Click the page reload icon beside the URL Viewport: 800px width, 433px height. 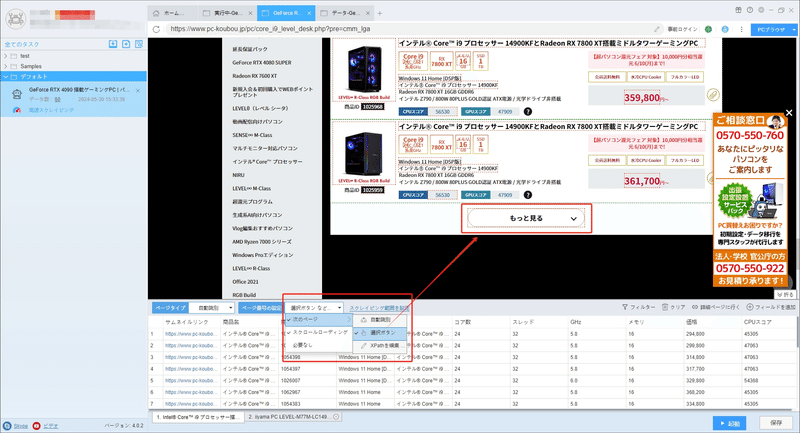click(156, 29)
